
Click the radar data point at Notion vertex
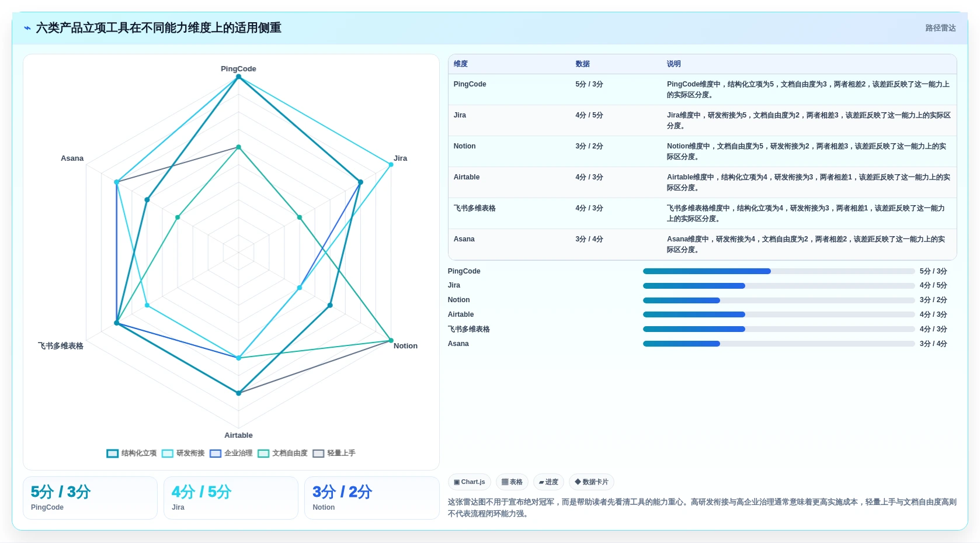(x=391, y=340)
